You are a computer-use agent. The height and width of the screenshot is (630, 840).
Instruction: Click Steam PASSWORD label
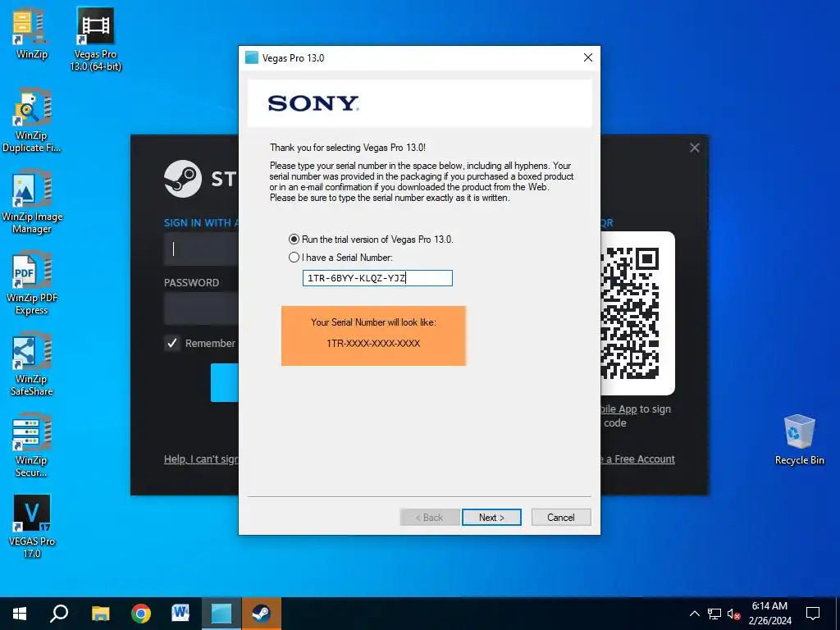(x=191, y=283)
